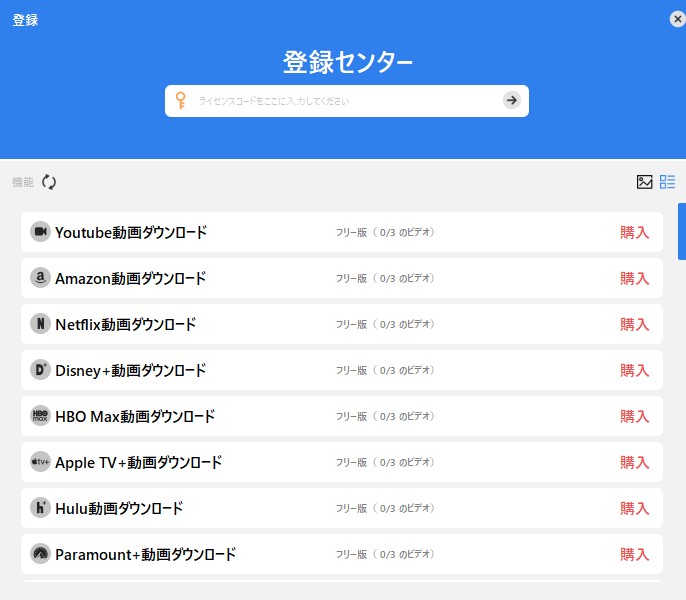686x600 pixels.
Task: Purchase Disney+動画ダウンロード via 購入
Action: [x=634, y=370]
